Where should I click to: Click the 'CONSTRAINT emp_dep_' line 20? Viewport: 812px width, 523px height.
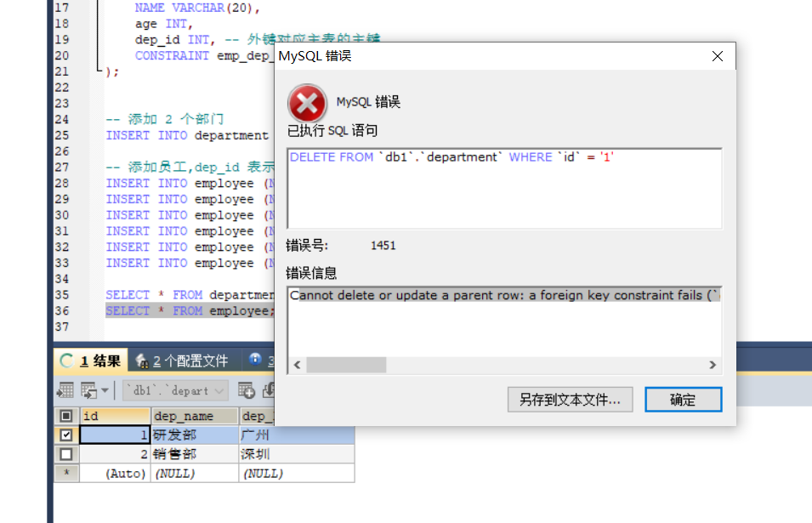tap(203, 55)
